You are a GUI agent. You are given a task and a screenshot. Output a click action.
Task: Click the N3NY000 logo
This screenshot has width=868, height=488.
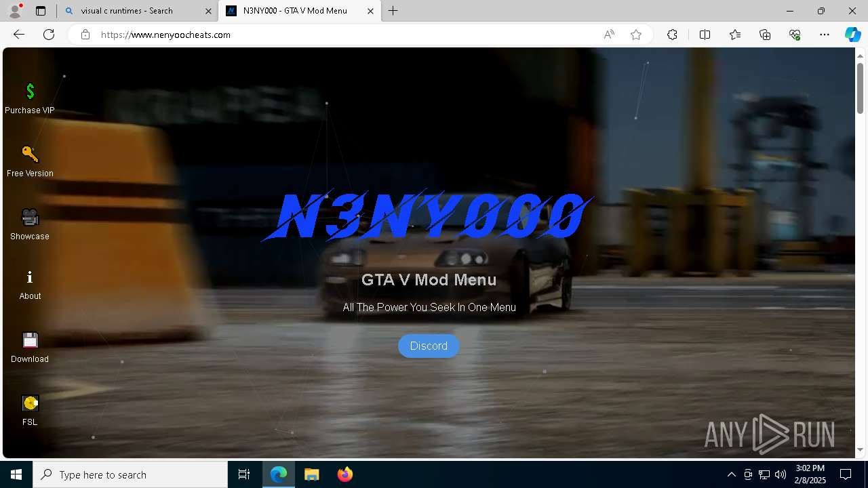[x=429, y=216]
